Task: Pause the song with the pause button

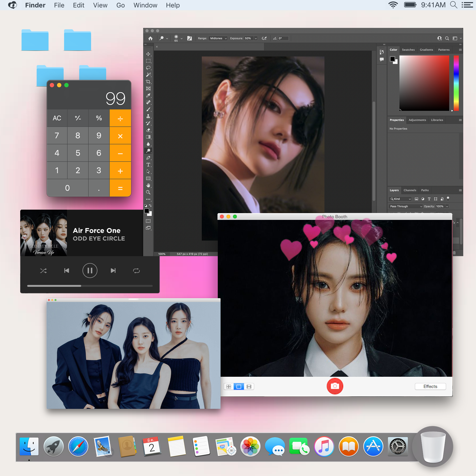Action: pos(90,271)
